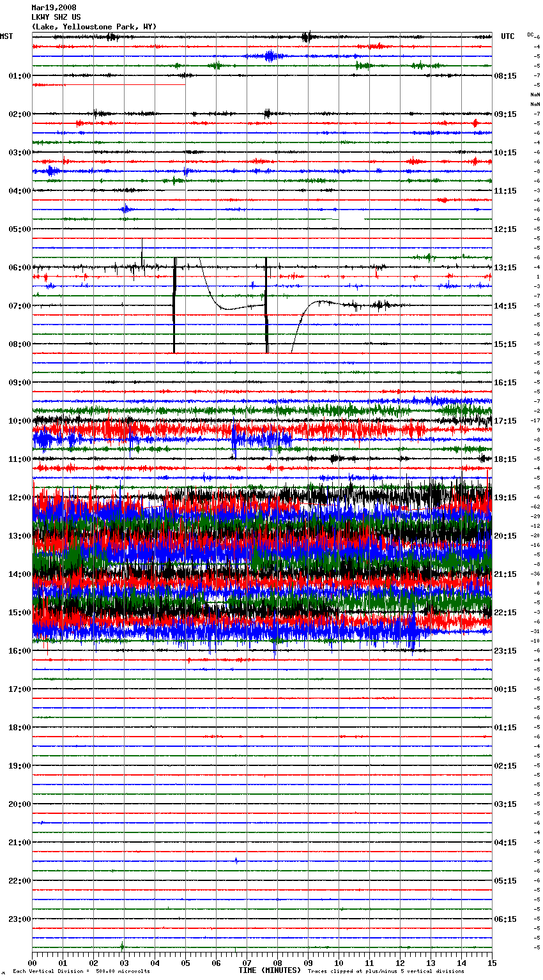The image size is (543, 980).
Task: Click the 02:15 UTC time label
Action: (x=505, y=766)
